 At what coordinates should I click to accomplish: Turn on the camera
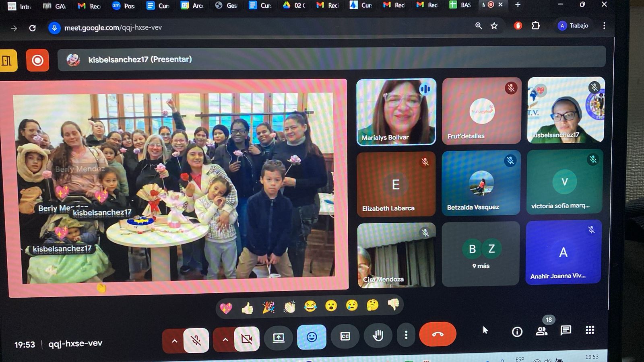click(x=247, y=340)
